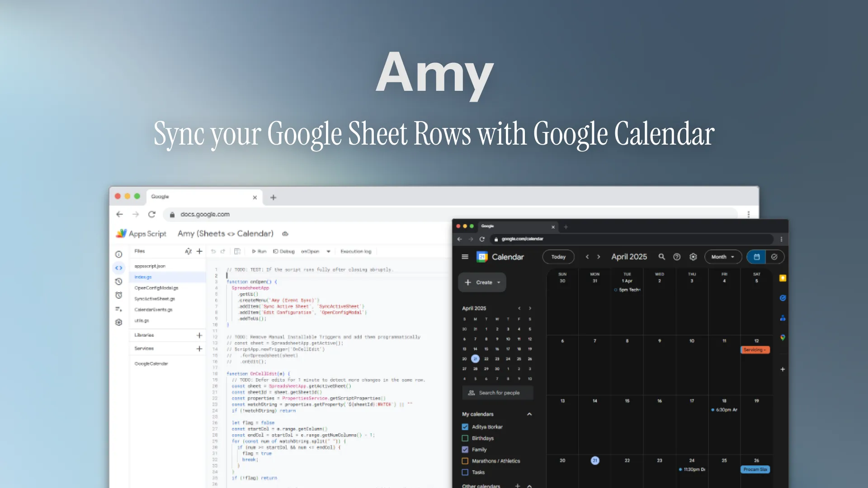868x488 pixels.
Task: Open the Overview info icon in Apps Script sidebar
Action: 118,254
